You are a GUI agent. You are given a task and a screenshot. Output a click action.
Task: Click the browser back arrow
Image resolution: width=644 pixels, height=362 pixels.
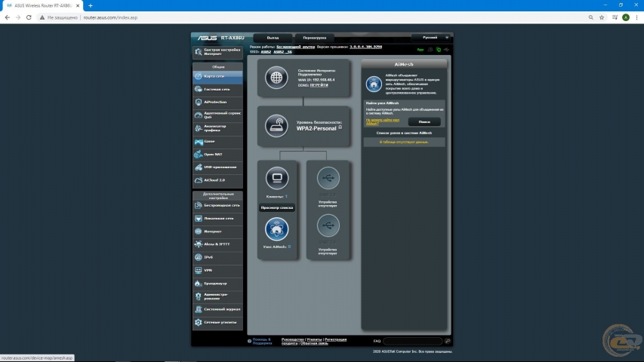[7, 17]
